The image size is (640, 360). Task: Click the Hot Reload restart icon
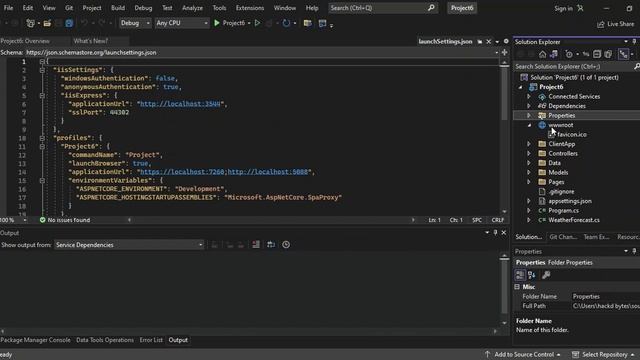tap(286, 23)
